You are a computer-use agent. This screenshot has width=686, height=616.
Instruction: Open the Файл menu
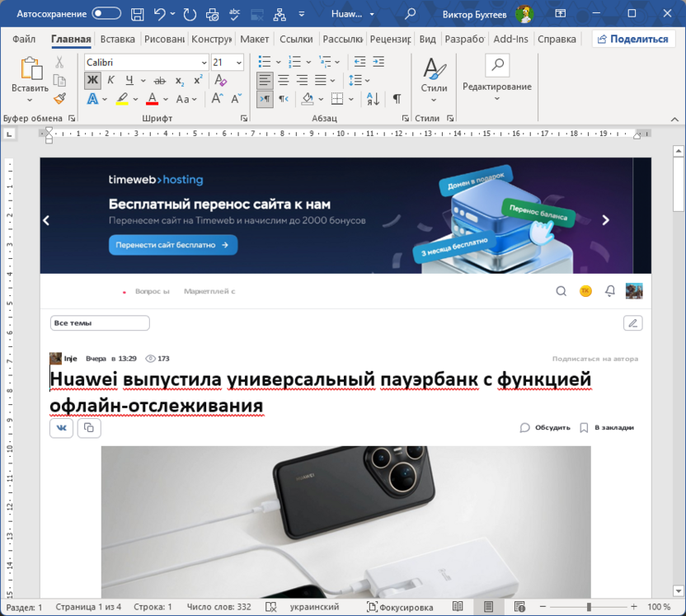pos(24,39)
